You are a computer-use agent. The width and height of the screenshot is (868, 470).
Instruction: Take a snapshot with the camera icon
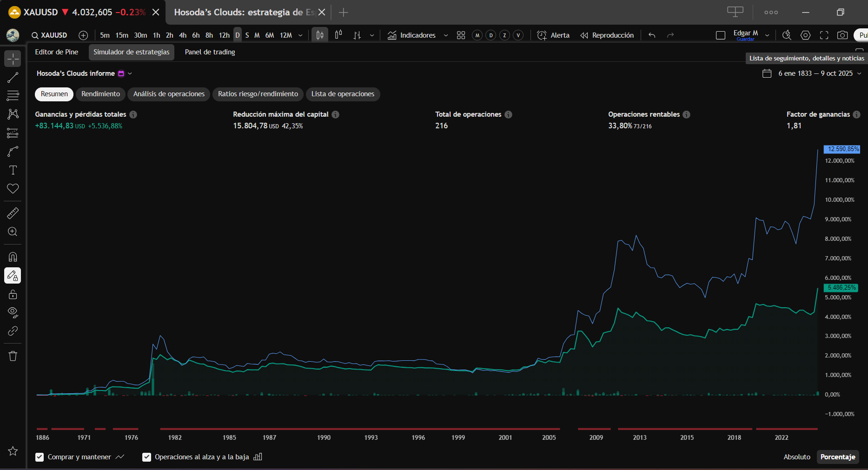(x=842, y=35)
